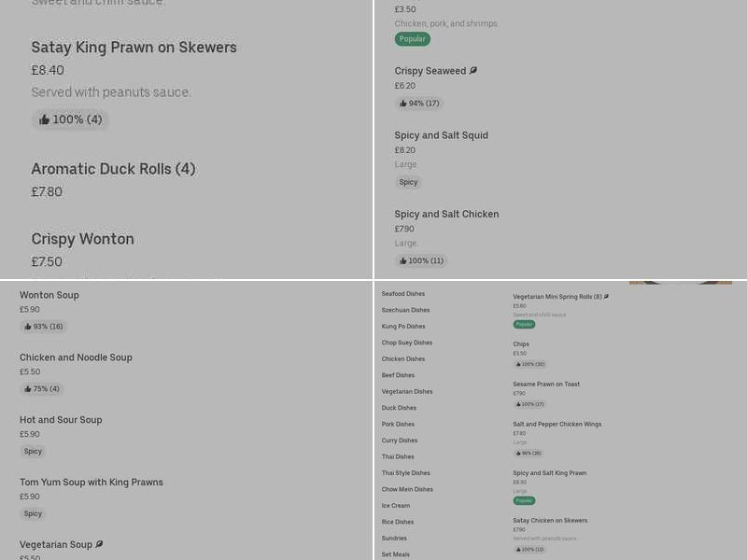Click the leaf icon by Vegetarian Mini Spring Rolls
This screenshot has height=560, width=747.
606,297
